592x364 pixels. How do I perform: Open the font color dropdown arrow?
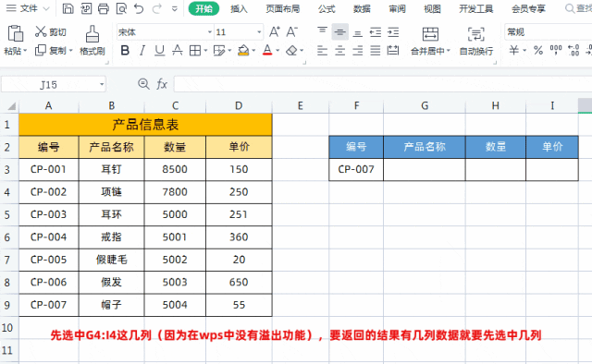click(x=277, y=50)
